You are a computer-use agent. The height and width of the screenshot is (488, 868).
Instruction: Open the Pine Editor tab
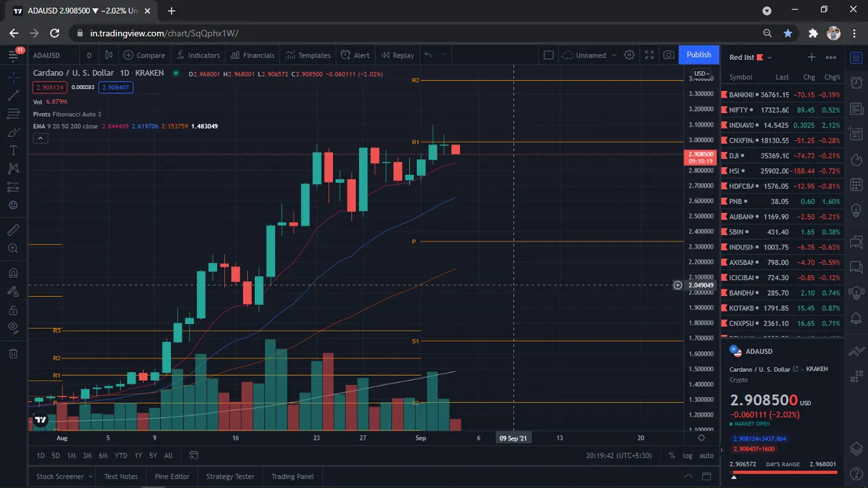172,476
